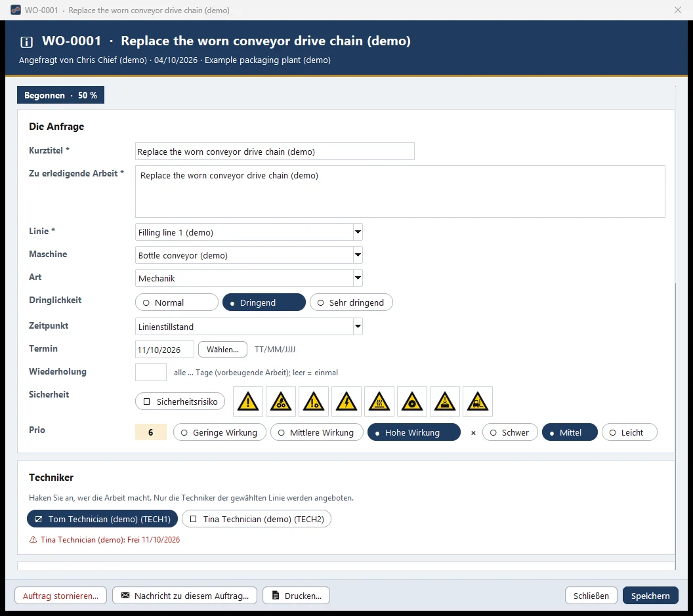Close the WO-0001 window with the X
This screenshot has width=693, height=616.
coord(677,10)
